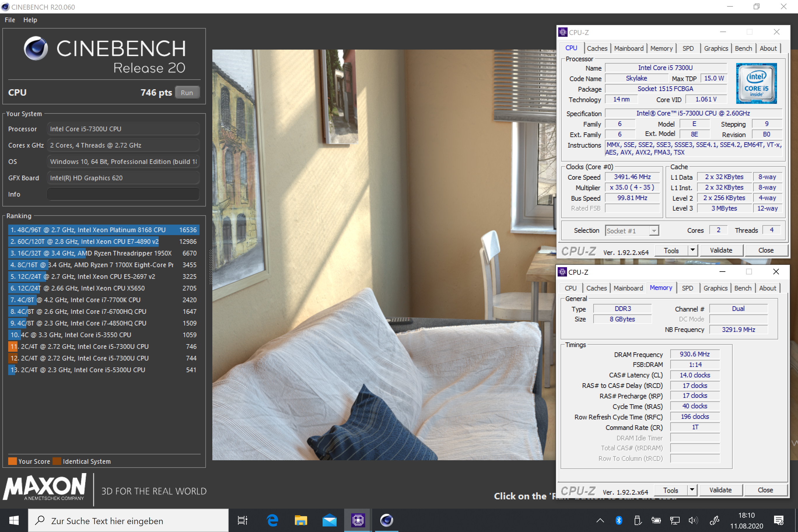Click the Run button for the CPU test
This screenshot has width=798, height=532.
click(187, 93)
